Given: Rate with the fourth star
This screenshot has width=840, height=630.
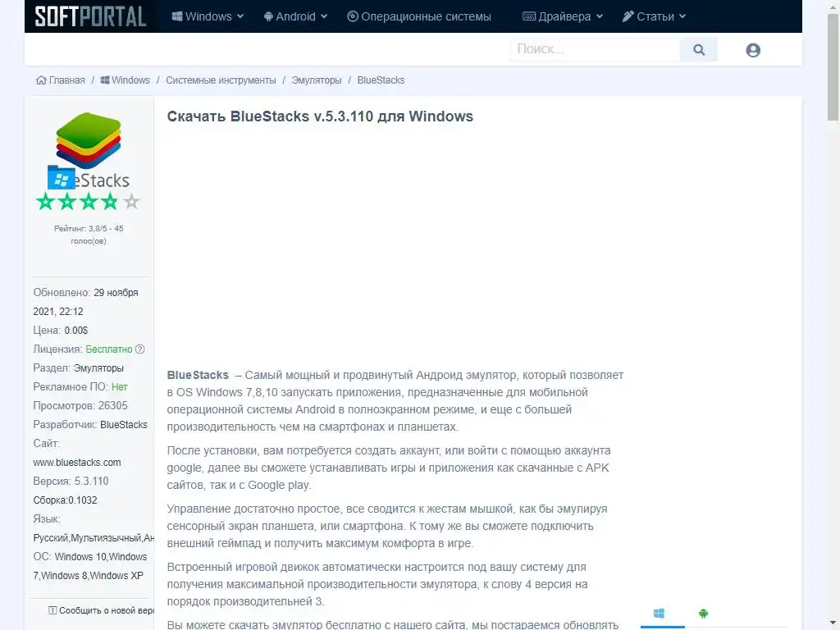Looking at the screenshot, I should 110,202.
